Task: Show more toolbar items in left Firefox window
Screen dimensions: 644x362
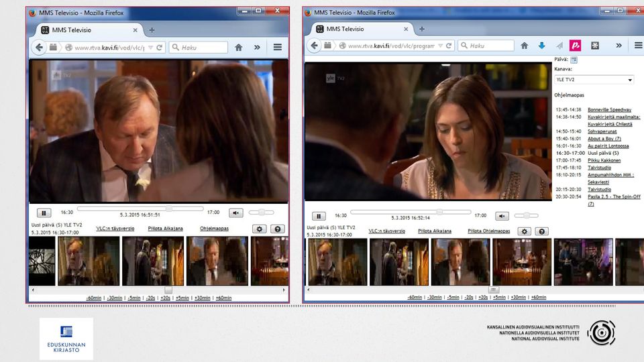Action: click(257, 48)
